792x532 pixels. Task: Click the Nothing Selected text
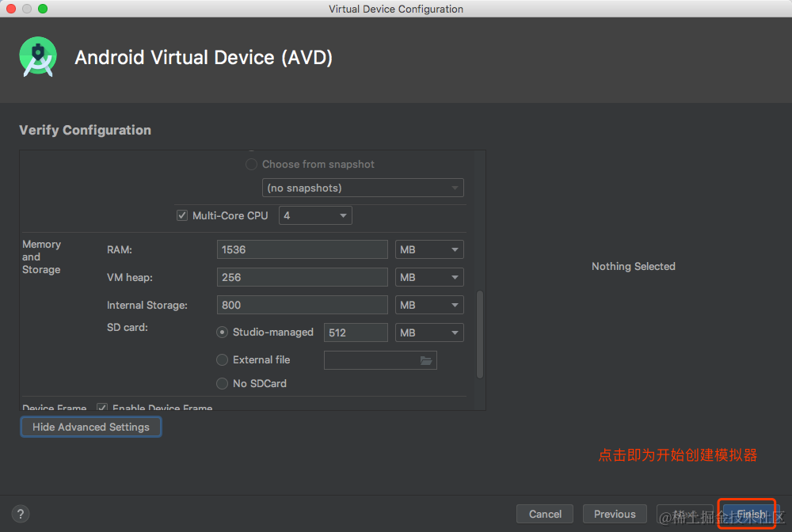(634, 266)
